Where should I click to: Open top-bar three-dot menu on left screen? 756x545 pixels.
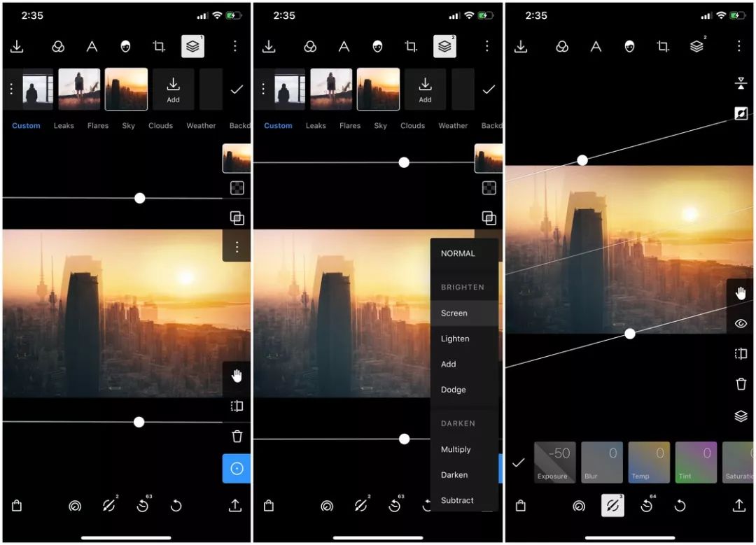(x=234, y=45)
